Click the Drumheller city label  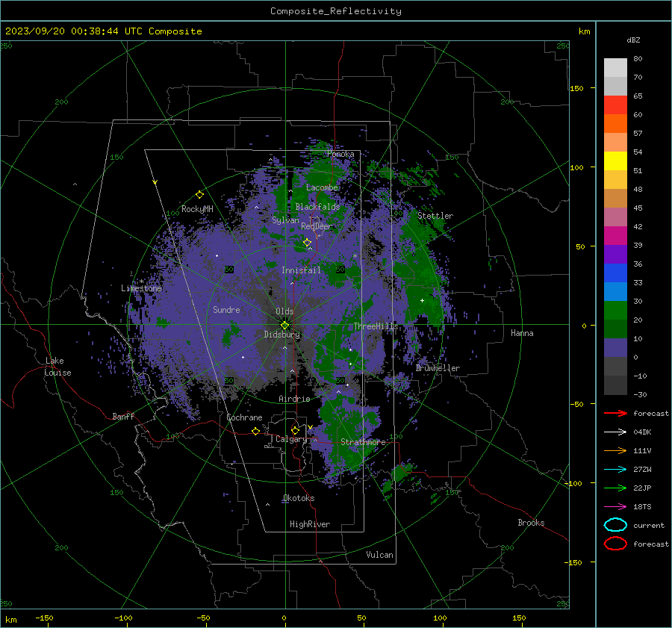[438, 368]
